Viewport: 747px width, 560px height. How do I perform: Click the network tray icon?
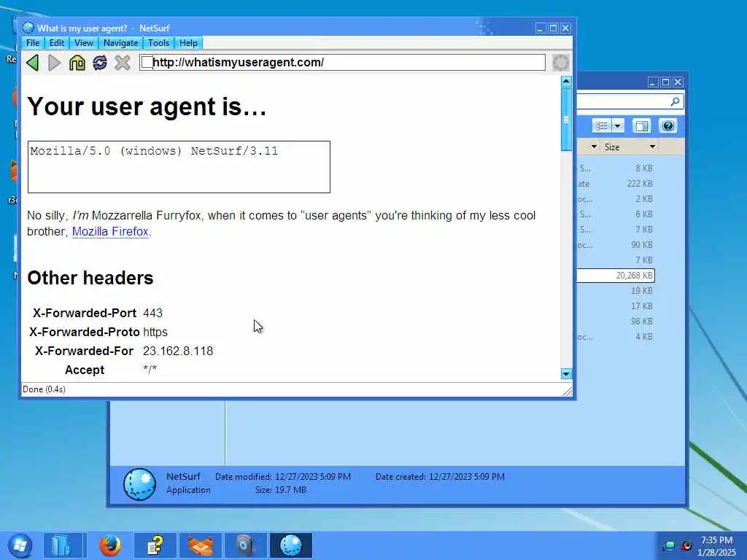pos(670,545)
